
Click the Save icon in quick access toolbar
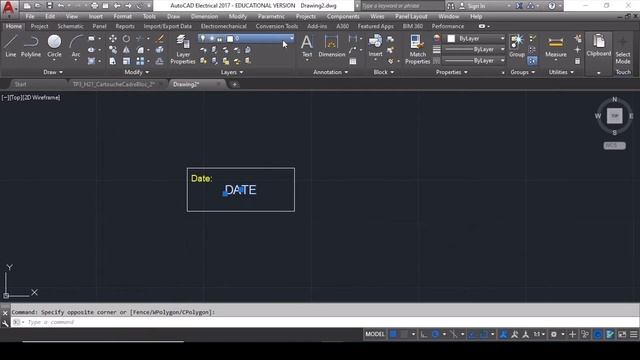point(49,6)
